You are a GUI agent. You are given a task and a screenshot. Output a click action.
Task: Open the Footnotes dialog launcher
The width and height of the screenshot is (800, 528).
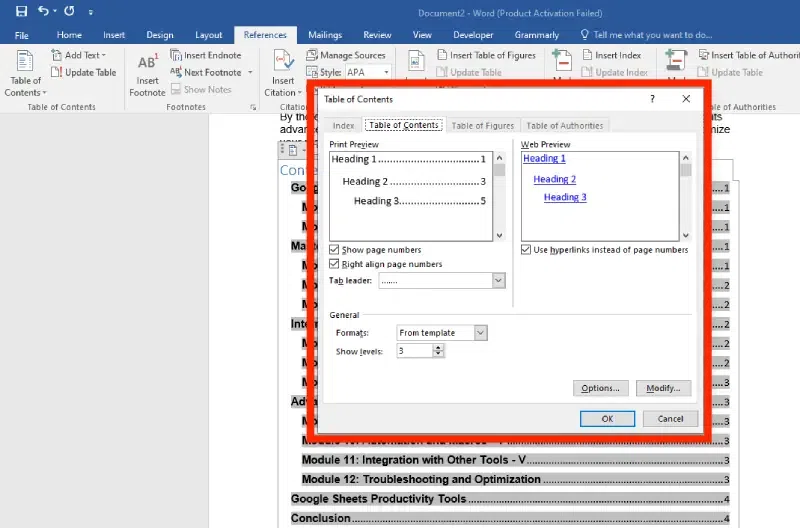(253, 107)
